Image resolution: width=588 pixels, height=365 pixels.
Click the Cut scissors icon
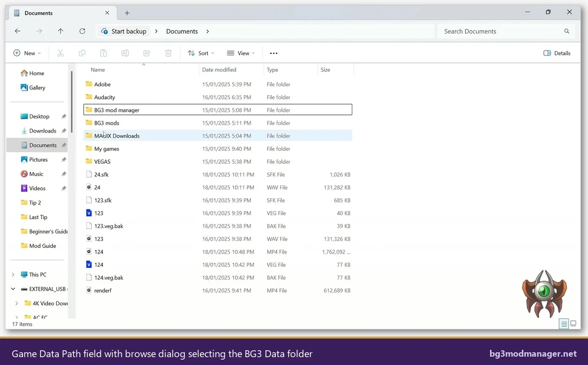click(x=61, y=53)
